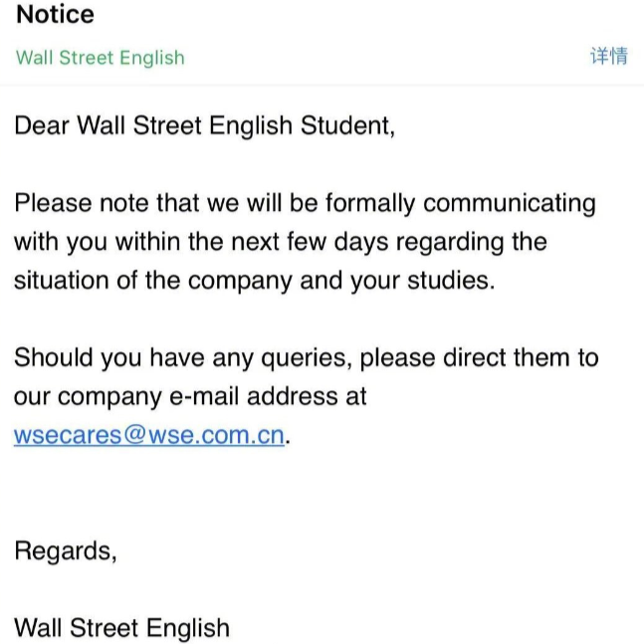This screenshot has height=644, width=644.
Task: Click the bold Notice title
Action: (55, 15)
